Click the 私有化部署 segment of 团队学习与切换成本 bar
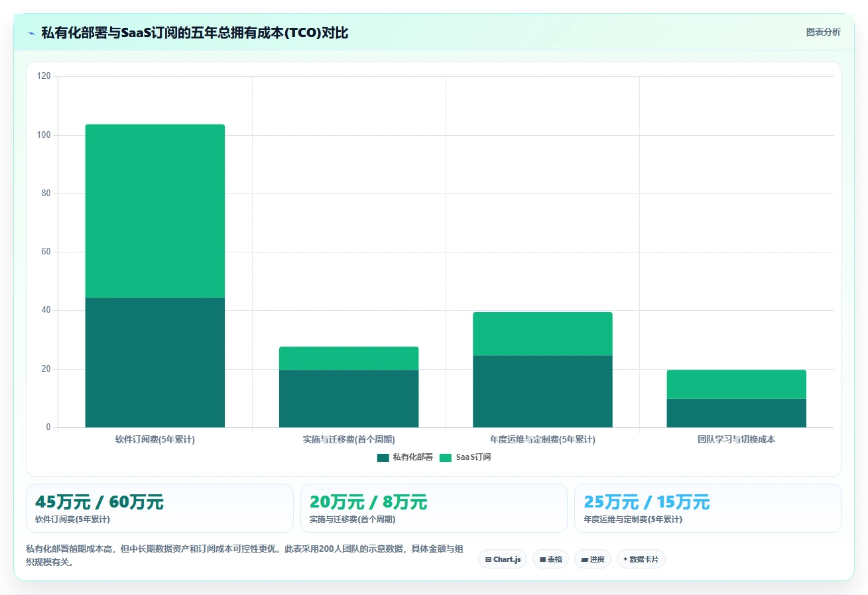The image size is (868, 595). (736, 413)
